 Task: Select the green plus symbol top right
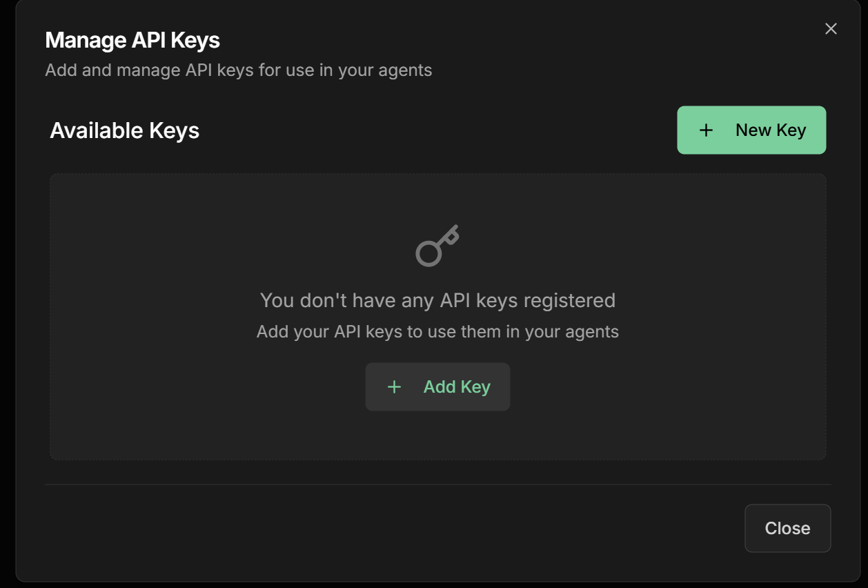705,130
